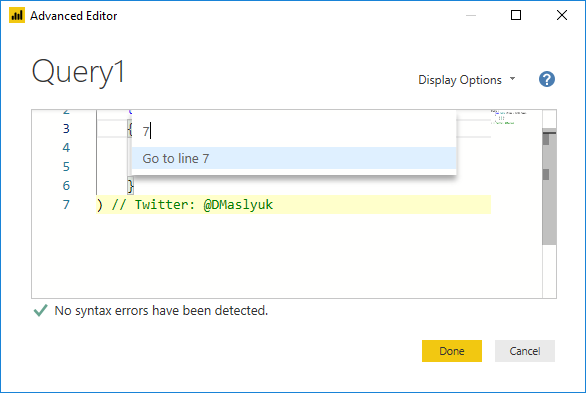Image resolution: width=586 pixels, height=393 pixels.
Task: Click the vertical scrollbar thumb
Action: click(x=549, y=187)
